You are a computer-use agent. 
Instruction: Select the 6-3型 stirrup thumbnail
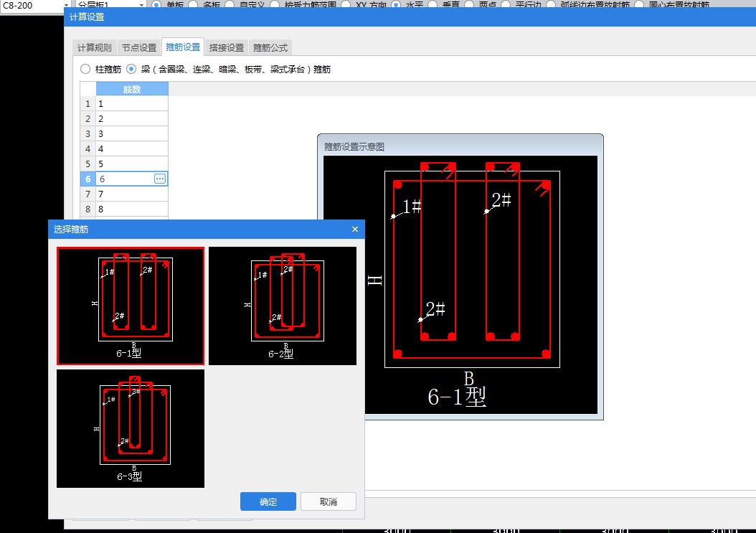[131, 428]
